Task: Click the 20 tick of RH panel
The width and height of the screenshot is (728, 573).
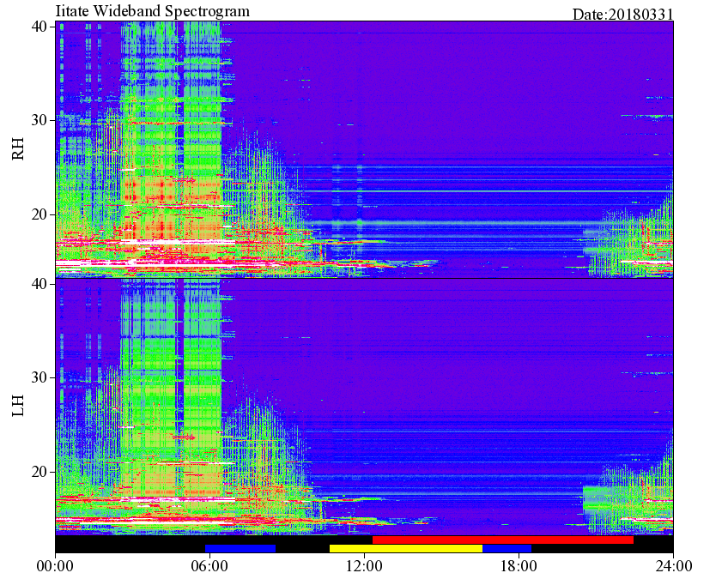Action: click(x=39, y=214)
